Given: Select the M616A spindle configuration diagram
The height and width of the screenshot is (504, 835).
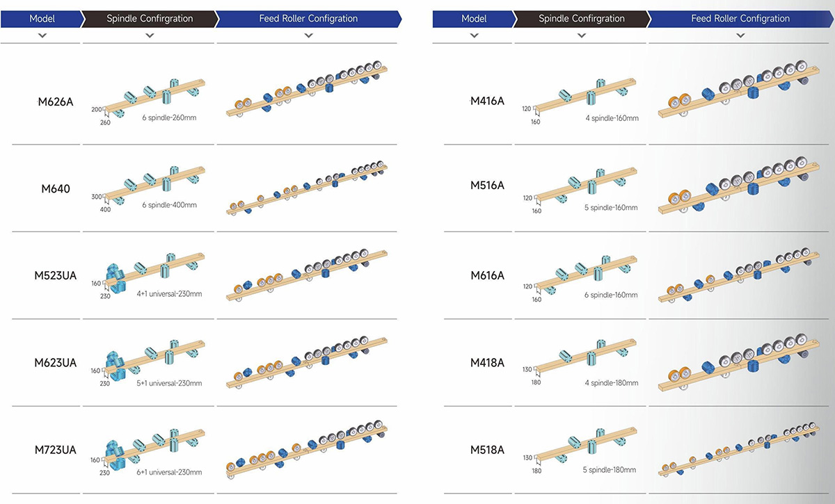Looking at the screenshot, I should point(580,276).
